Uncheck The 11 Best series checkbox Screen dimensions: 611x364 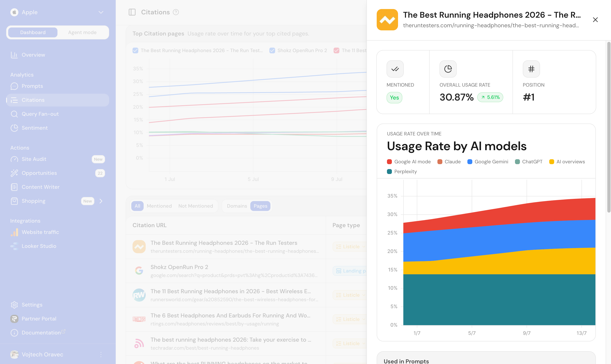tap(337, 50)
